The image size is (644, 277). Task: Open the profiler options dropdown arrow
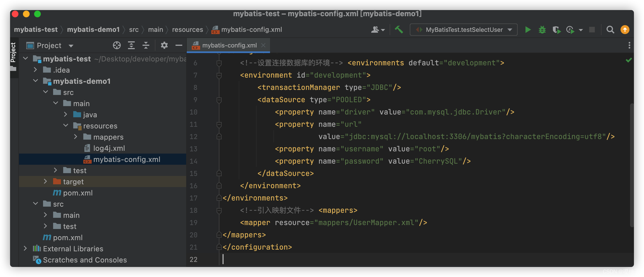pos(581,30)
